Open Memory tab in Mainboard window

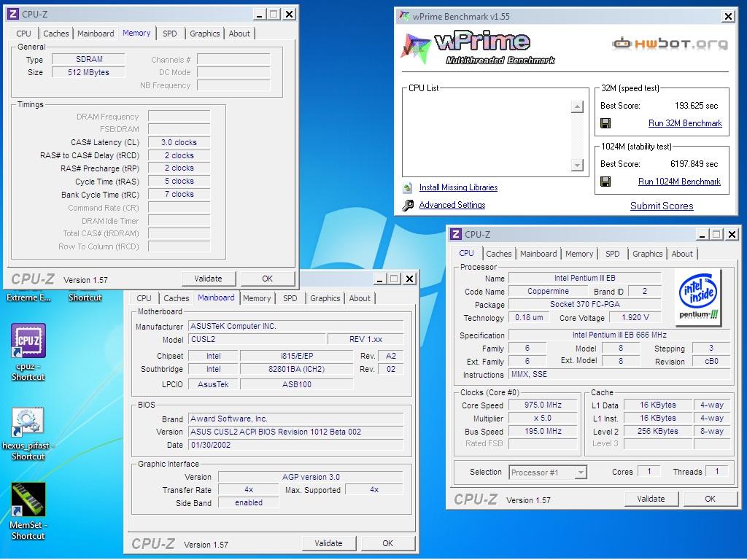point(257,298)
